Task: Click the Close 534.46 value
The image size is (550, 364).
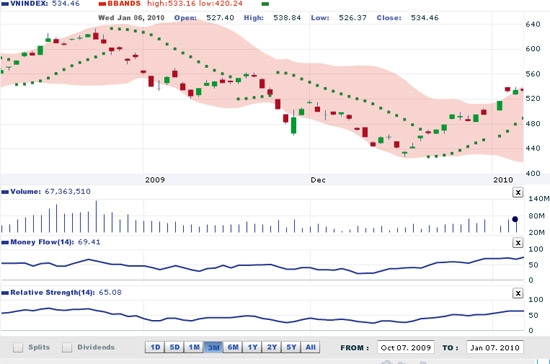Action: 424,18
